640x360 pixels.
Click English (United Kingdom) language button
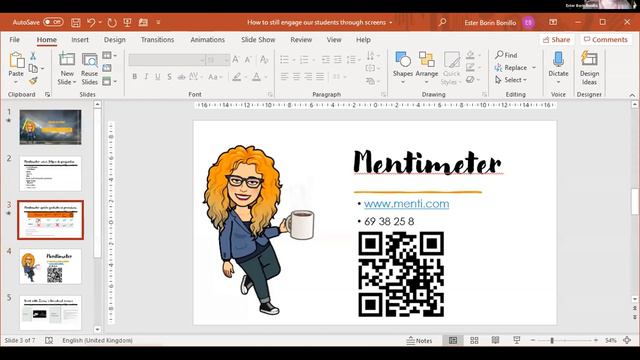coord(97,340)
